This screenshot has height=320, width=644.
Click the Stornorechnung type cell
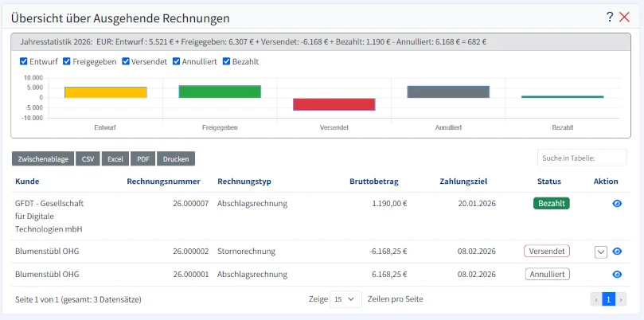[247, 252]
